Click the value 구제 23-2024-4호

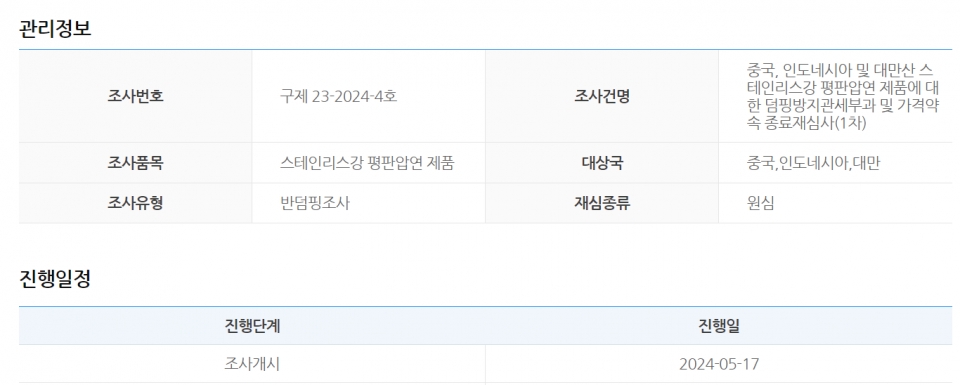[339, 96]
